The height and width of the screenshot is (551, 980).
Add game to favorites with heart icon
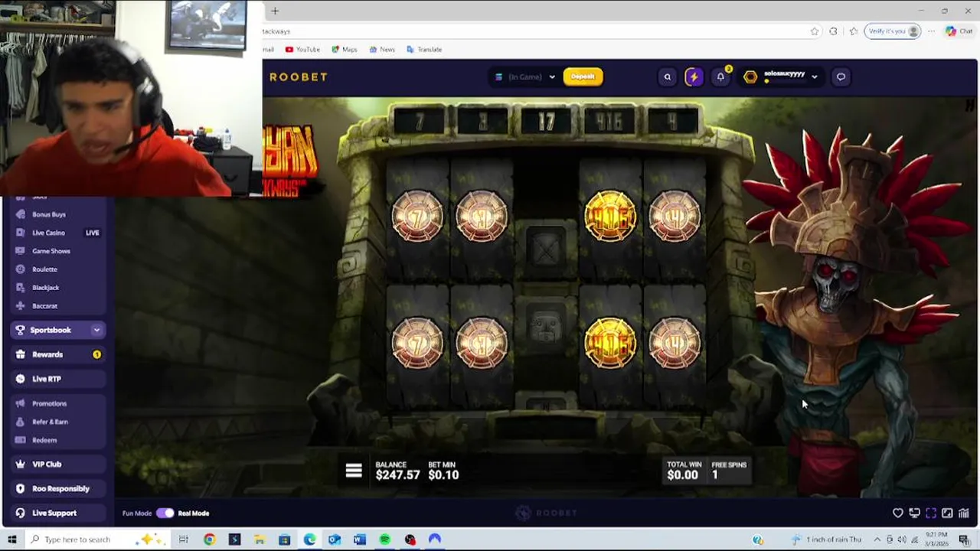(898, 514)
